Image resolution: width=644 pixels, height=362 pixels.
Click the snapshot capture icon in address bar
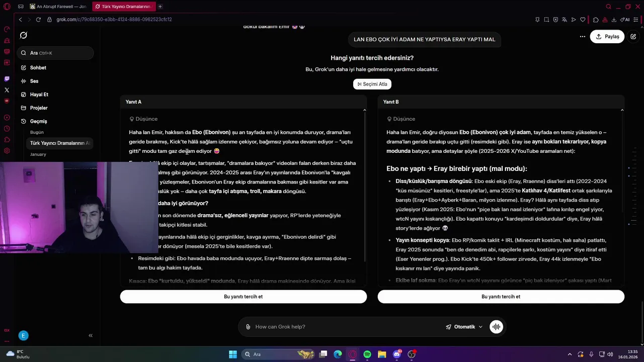tap(546, 20)
